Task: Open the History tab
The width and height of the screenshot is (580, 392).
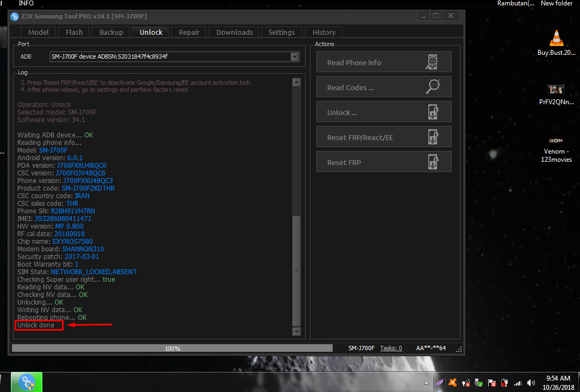Action: [x=323, y=32]
